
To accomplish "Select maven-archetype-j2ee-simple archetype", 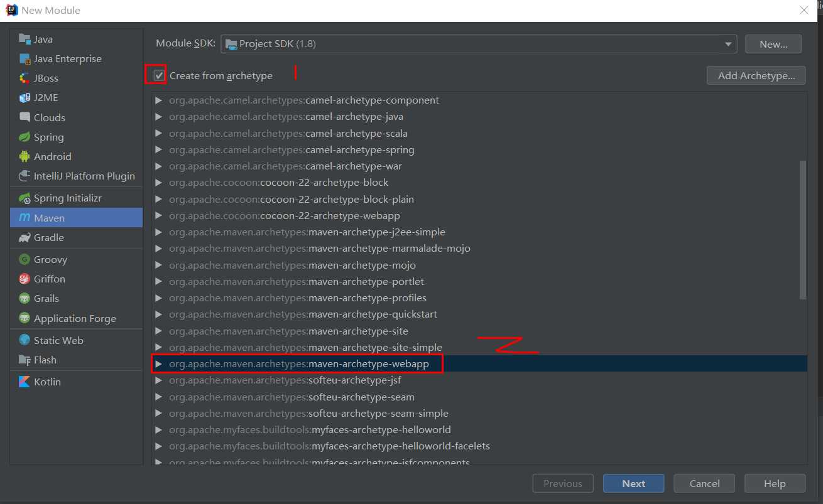I will (479, 232).
